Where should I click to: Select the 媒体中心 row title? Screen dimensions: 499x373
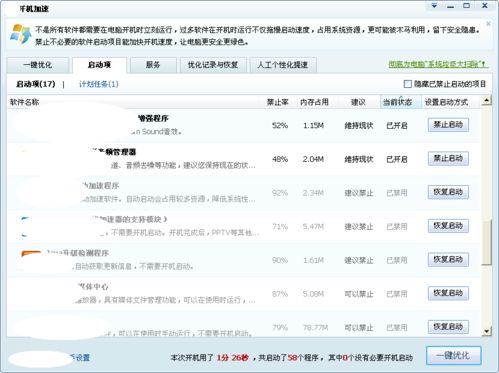tap(92, 287)
